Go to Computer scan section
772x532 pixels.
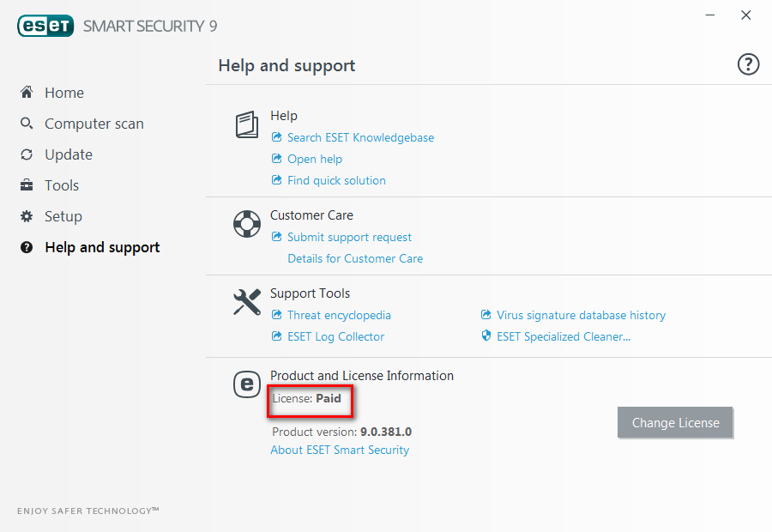point(93,124)
